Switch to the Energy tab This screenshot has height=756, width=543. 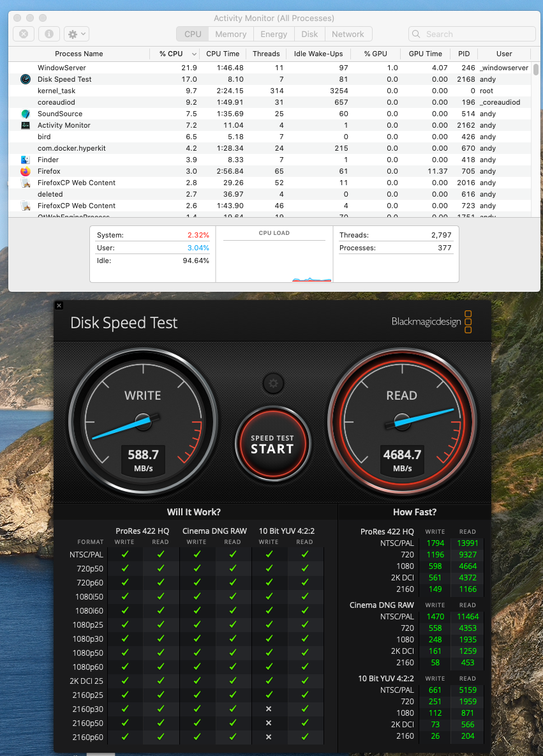tap(274, 34)
